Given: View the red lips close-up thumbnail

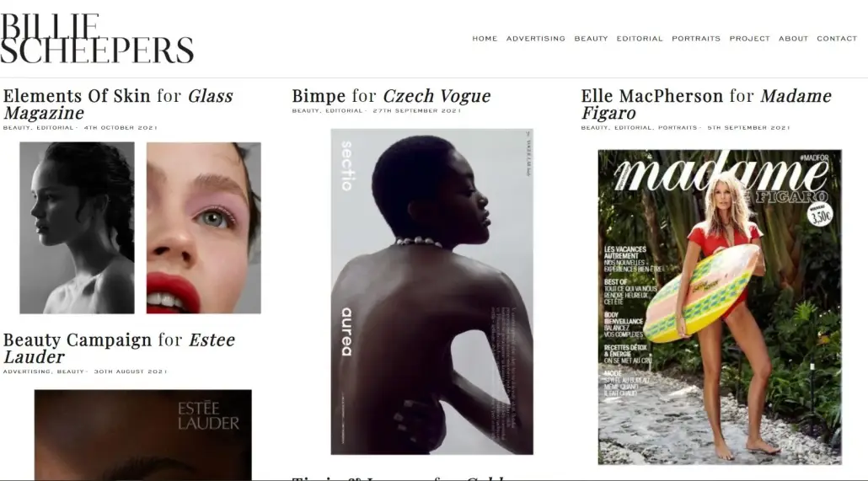Looking at the screenshot, I should coord(204,228).
